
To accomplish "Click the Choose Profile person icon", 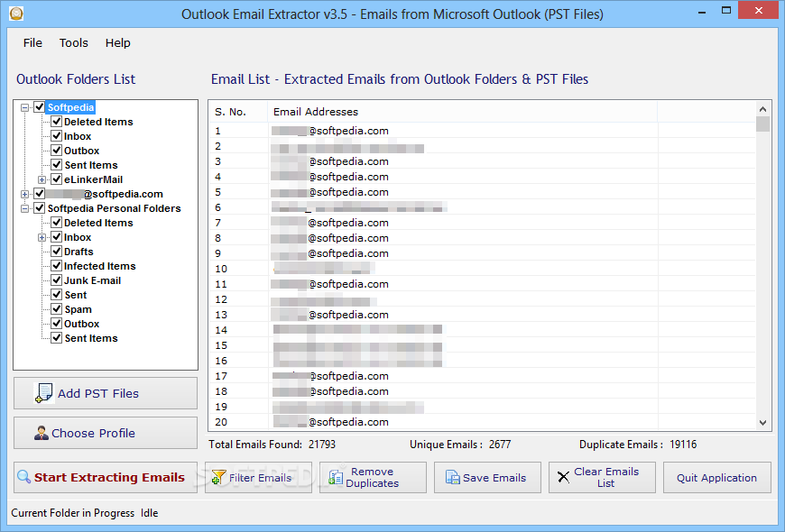I will [42, 433].
